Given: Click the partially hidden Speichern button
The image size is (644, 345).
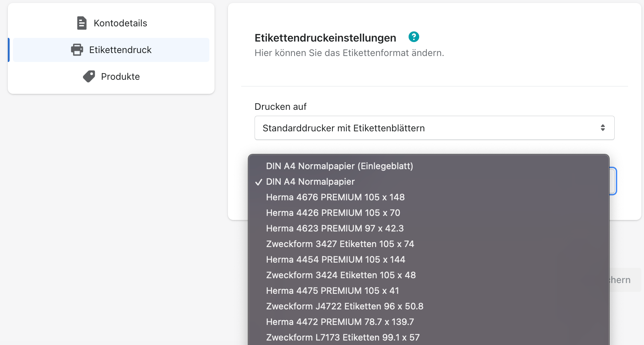Looking at the screenshot, I should point(625,280).
